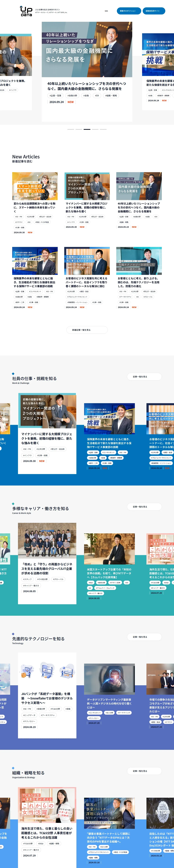174x868 pixels.
Task: Open New Articles title 保険業界の未来を顧客とともに描き
Action: pyautogui.click(x=35, y=282)
